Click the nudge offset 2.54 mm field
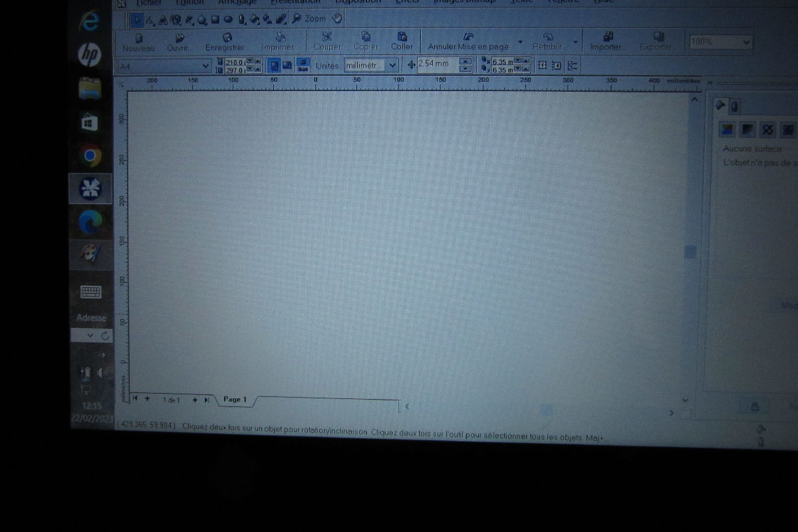 [438, 65]
